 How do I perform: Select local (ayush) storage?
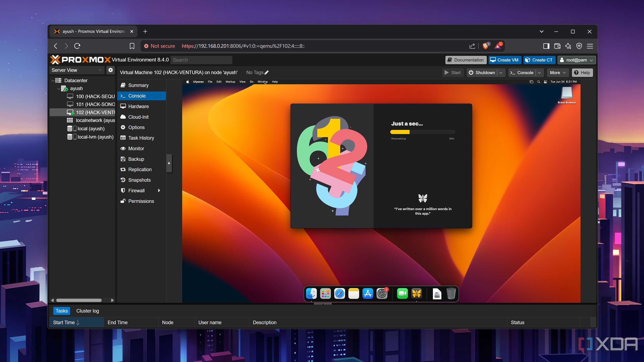[86, 129]
